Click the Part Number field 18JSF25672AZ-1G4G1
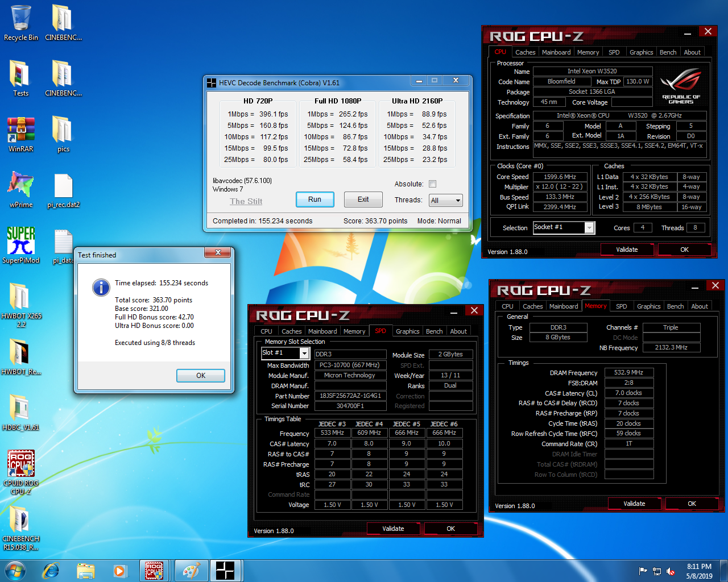The height and width of the screenshot is (582, 728). tap(350, 396)
